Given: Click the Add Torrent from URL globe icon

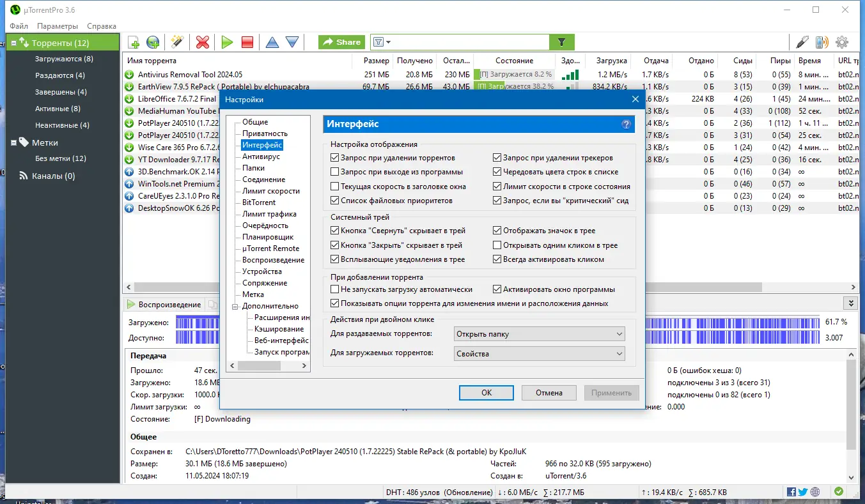Looking at the screenshot, I should click(153, 42).
